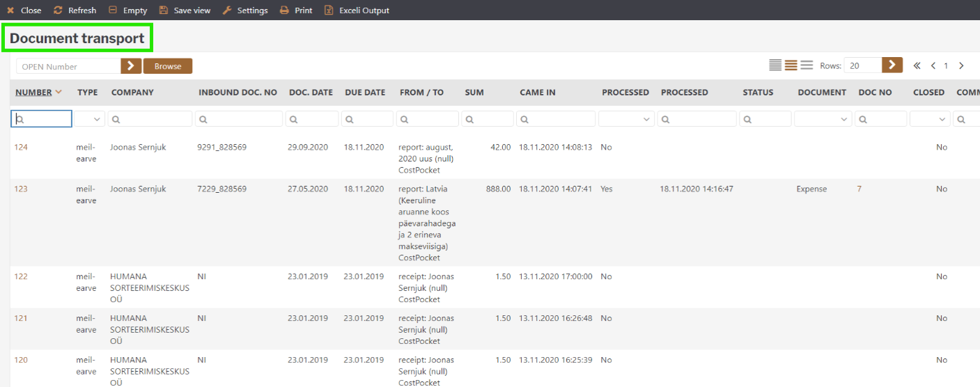This screenshot has height=387, width=980.
Task: Click the DOCUMENT column header
Action: pos(822,92)
